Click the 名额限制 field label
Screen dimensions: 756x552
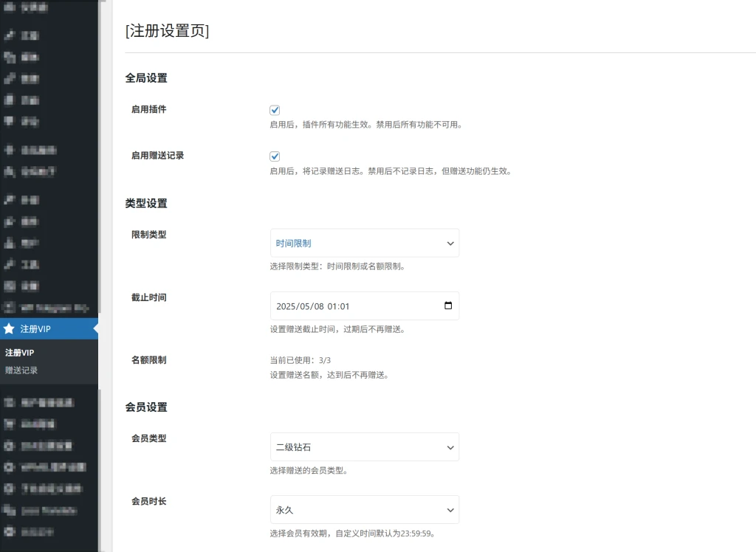click(149, 360)
